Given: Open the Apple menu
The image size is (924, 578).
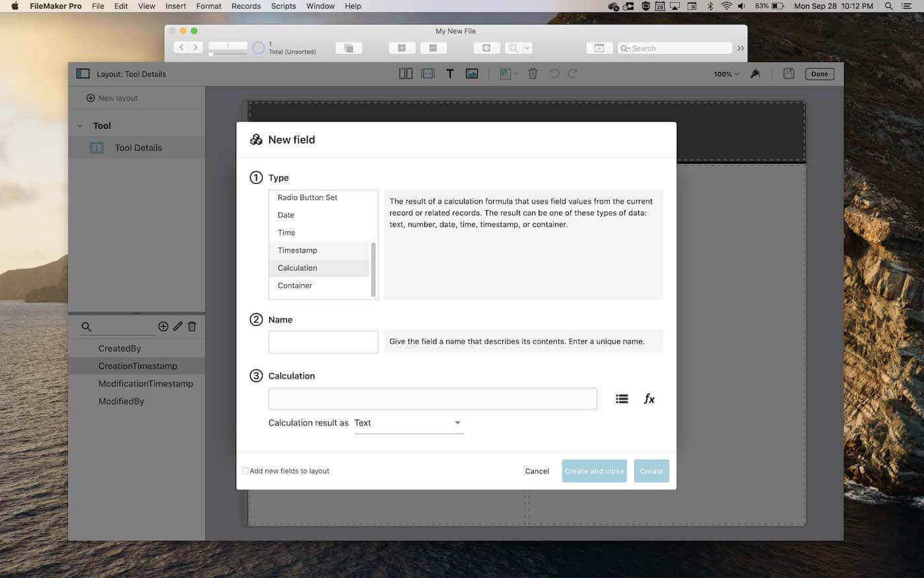Looking at the screenshot, I should coord(15,6).
